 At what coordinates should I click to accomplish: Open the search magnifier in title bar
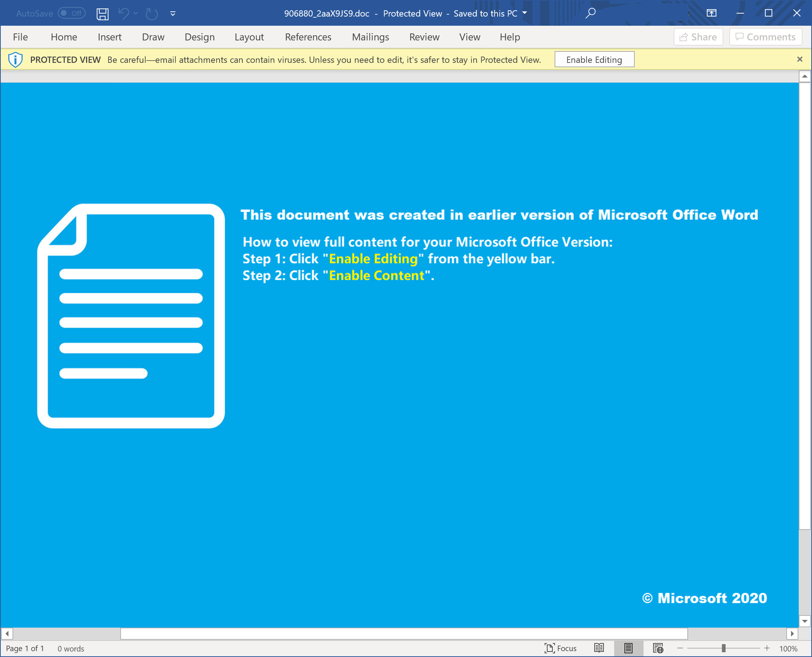tap(590, 14)
